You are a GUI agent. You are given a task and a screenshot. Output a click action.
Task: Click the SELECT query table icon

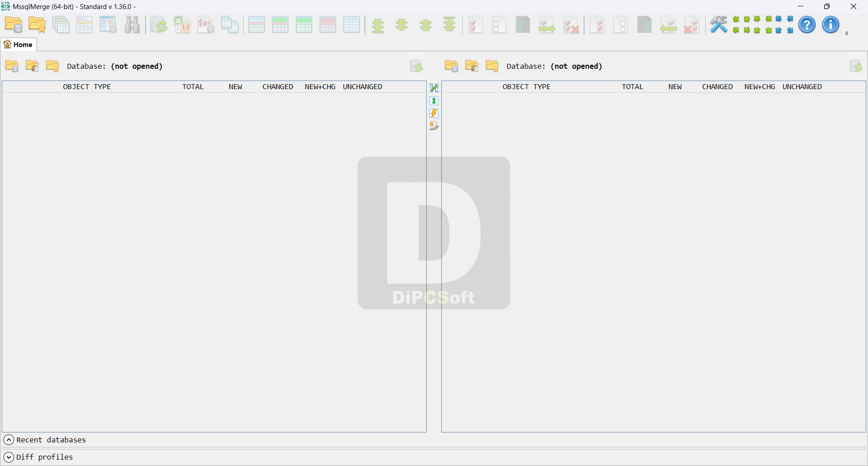[85, 25]
